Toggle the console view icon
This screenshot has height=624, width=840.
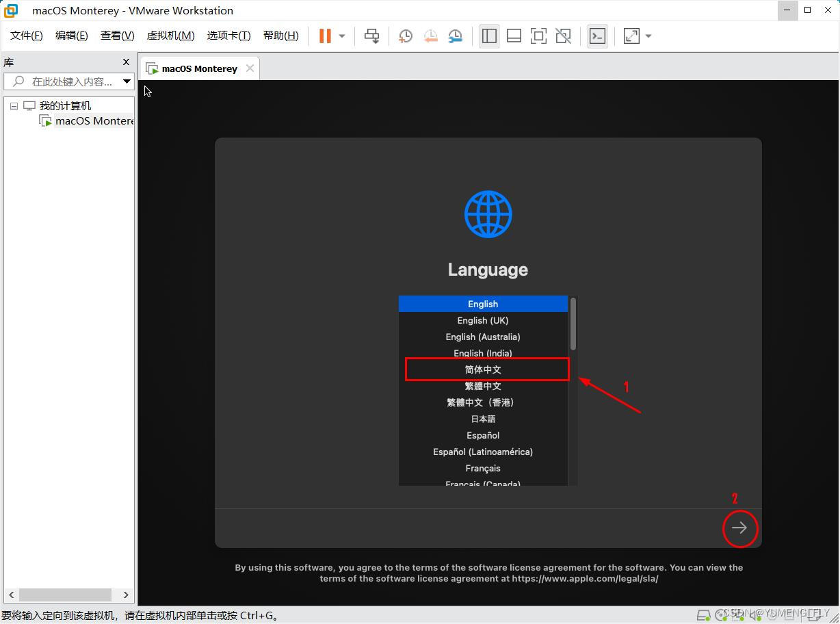[x=597, y=36]
